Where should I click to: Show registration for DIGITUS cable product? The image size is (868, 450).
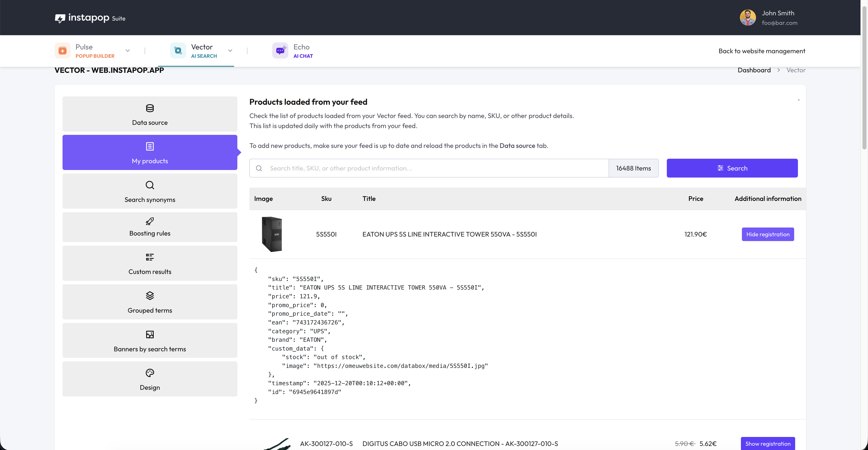pyautogui.click(x=768, y=444)
